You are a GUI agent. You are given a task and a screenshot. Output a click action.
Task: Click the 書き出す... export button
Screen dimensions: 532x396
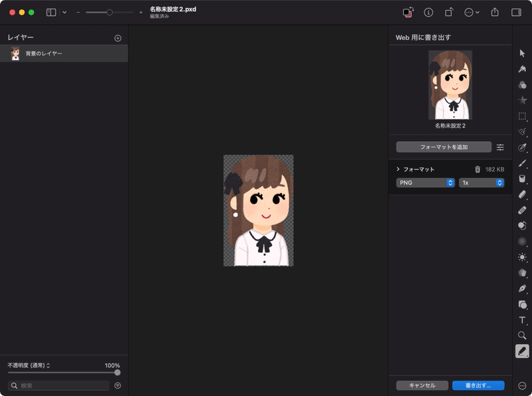pos(478,385)
